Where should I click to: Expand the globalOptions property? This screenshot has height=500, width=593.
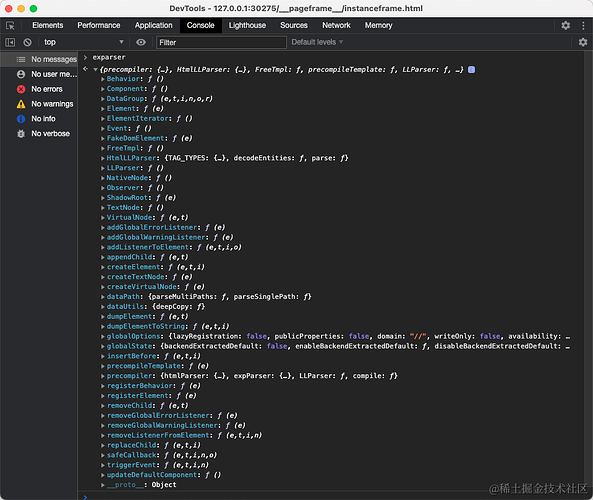pyautogui.click(x=102, y=336)
